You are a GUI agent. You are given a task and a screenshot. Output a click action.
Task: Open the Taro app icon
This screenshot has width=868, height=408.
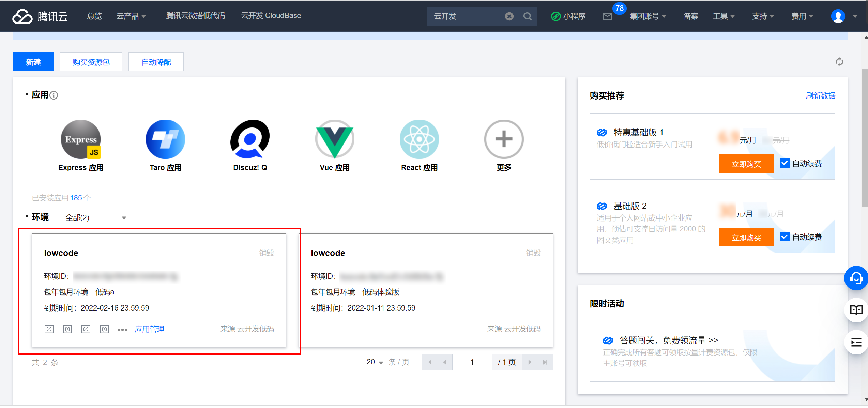click(165, 139)
